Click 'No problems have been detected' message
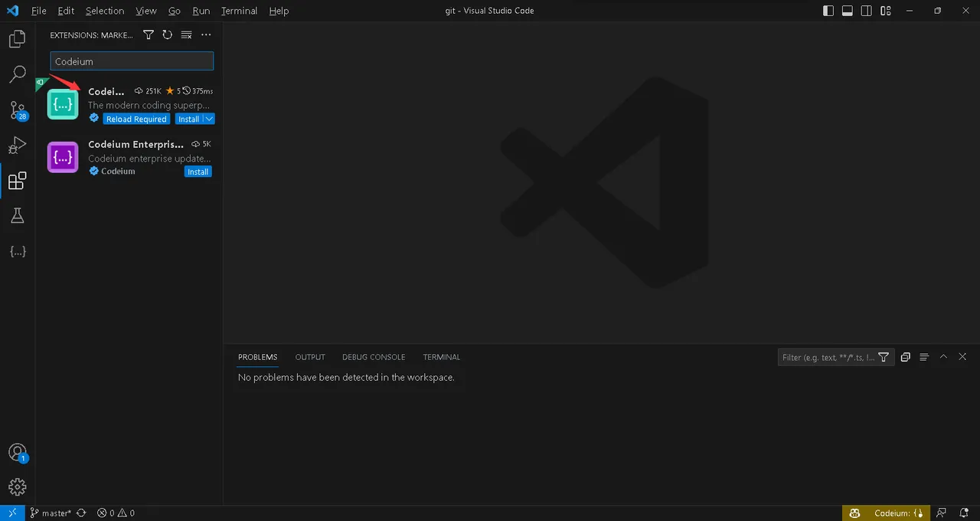Viewport: 980px width, 521px height. (x=346, y=377)
